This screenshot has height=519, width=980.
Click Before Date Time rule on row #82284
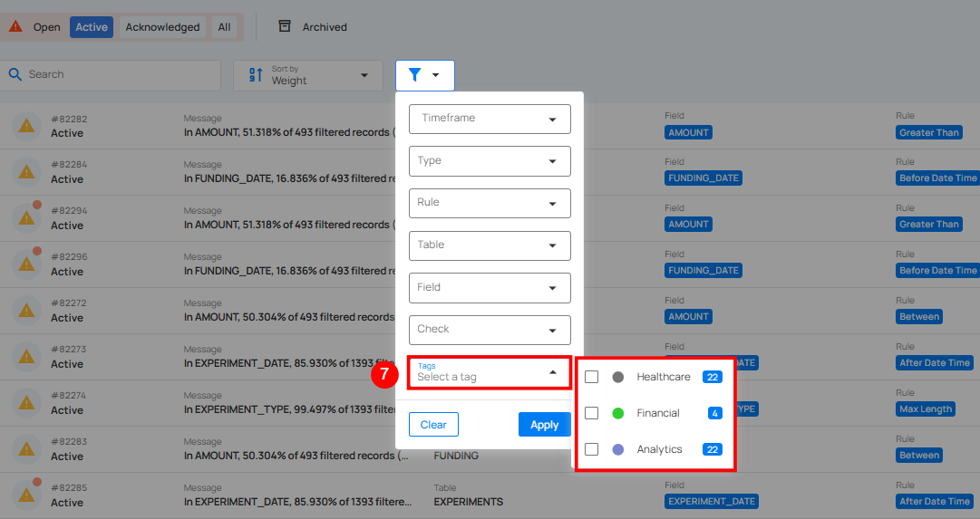(937, 178)
